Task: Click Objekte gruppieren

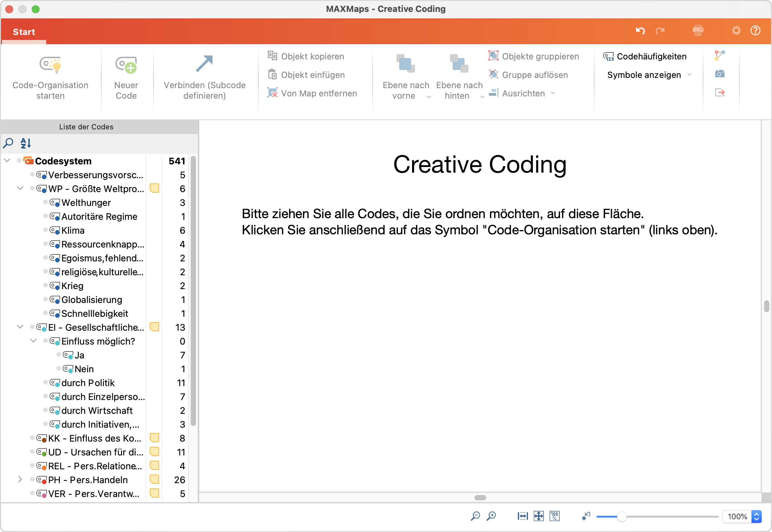Action: (533, 56)
